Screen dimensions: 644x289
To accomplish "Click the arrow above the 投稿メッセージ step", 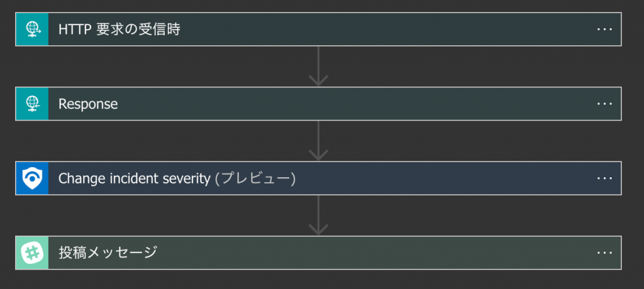I will (x=318, y=215).
